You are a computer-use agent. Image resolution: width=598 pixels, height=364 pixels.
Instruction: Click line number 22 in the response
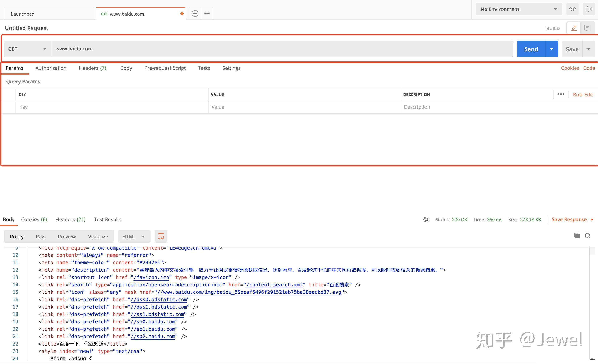[x=15, y=344]
